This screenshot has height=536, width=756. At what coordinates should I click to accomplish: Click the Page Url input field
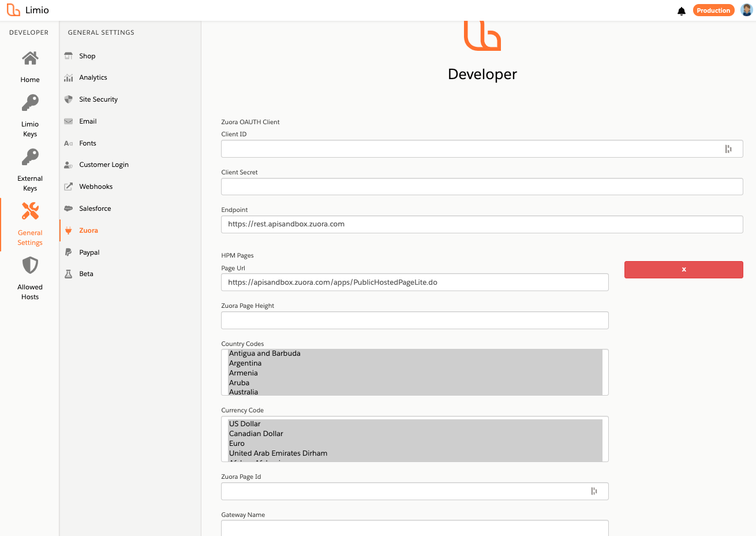coord(415,282)
